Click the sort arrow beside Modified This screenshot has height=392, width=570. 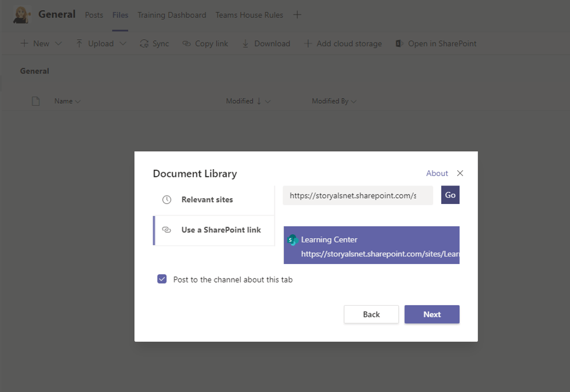point(259,101)
